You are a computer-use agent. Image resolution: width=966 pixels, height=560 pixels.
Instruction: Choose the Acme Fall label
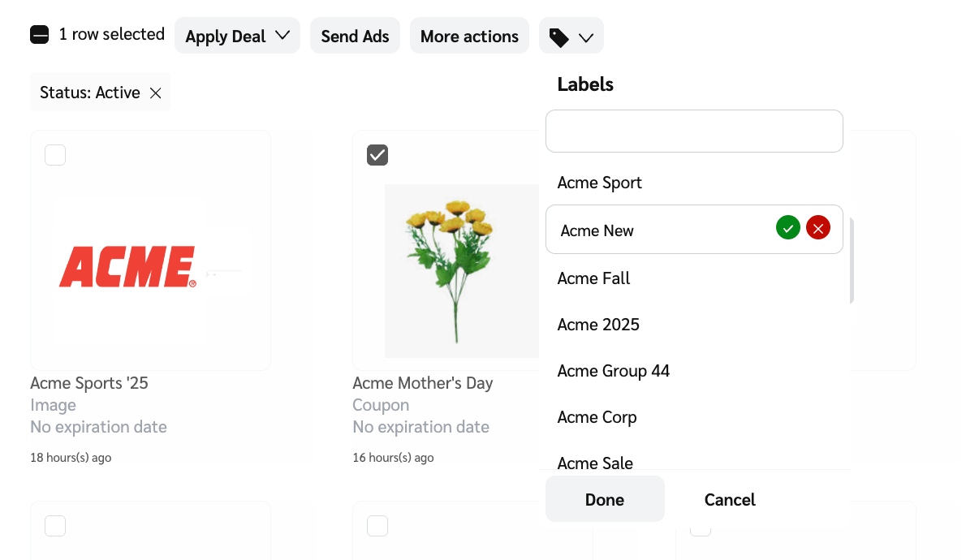594,278
